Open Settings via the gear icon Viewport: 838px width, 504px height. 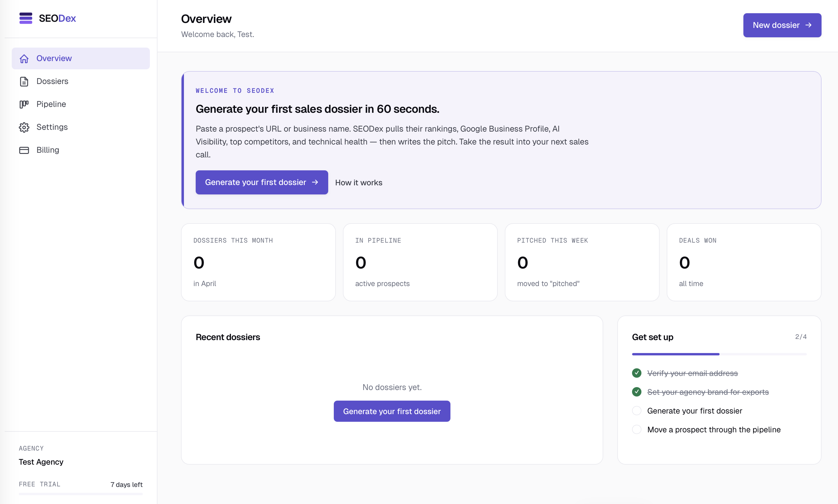tap(24, 127)
